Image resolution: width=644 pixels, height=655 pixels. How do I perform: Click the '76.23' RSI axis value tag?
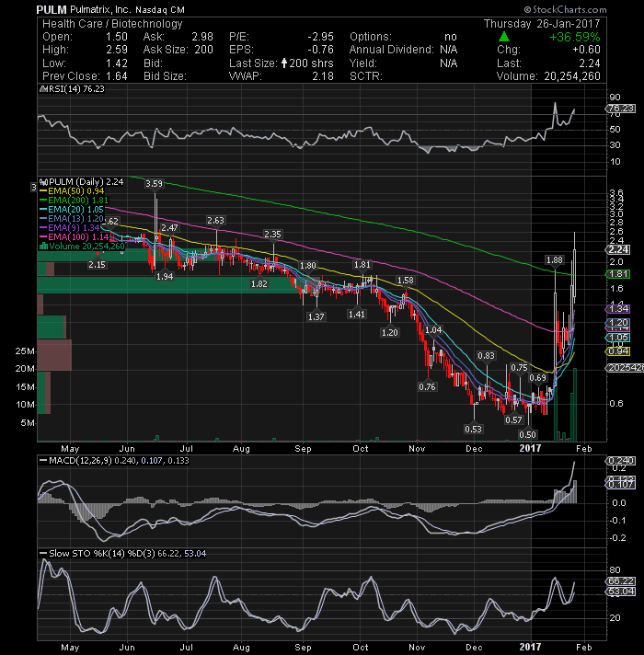coord(621,109)
